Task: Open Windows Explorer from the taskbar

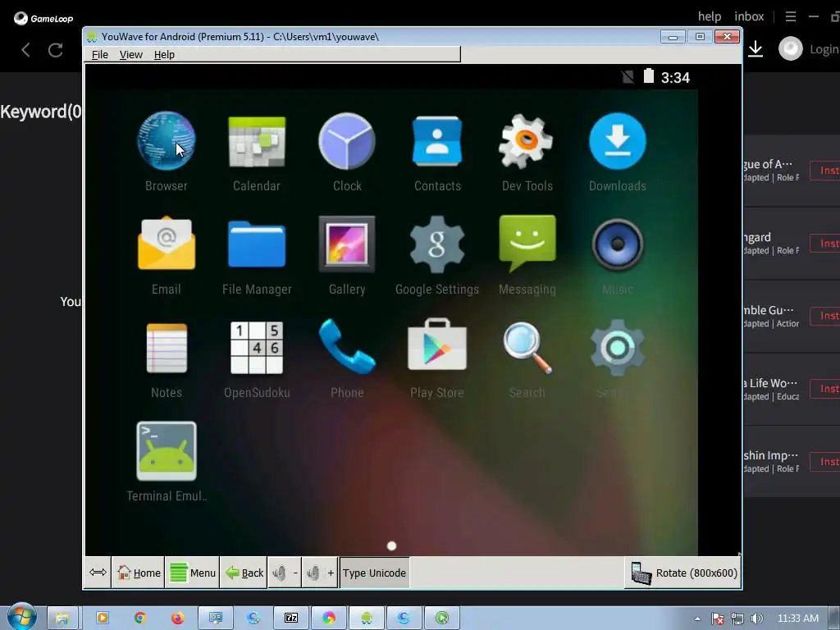Action: [x=62, y=618]
